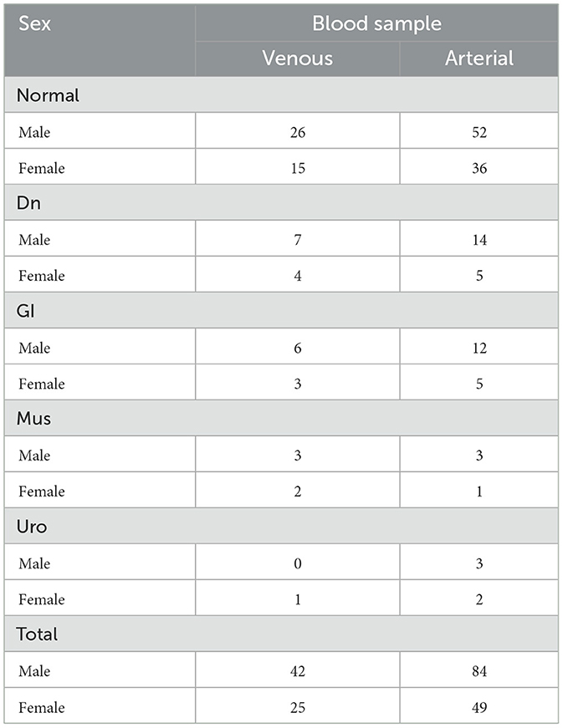The image size is (563, 728).
Task: Click the Total section row
Action: tap(37, 634)
